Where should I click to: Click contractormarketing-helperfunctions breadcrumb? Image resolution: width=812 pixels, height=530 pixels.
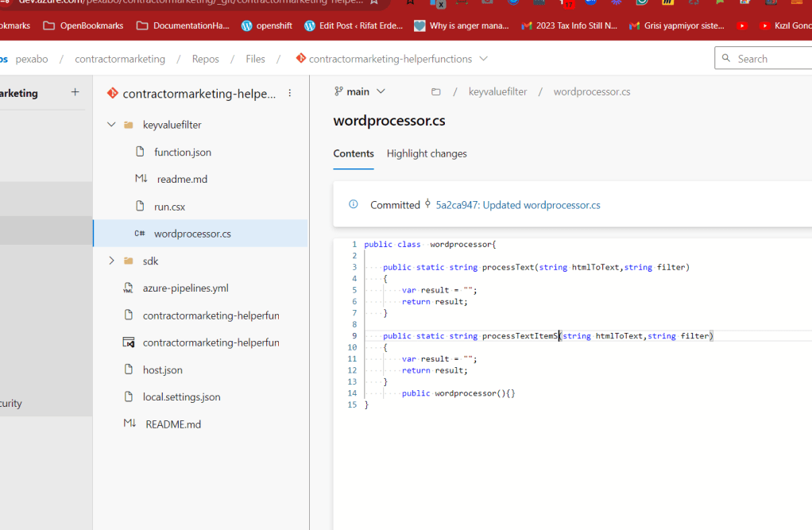point(390,59)
